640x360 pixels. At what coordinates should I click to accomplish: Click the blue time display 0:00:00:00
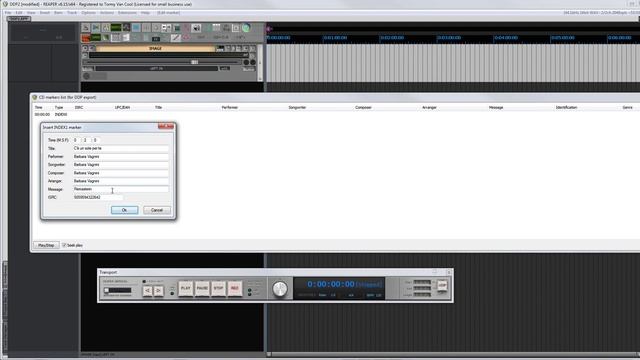(331, 284)
